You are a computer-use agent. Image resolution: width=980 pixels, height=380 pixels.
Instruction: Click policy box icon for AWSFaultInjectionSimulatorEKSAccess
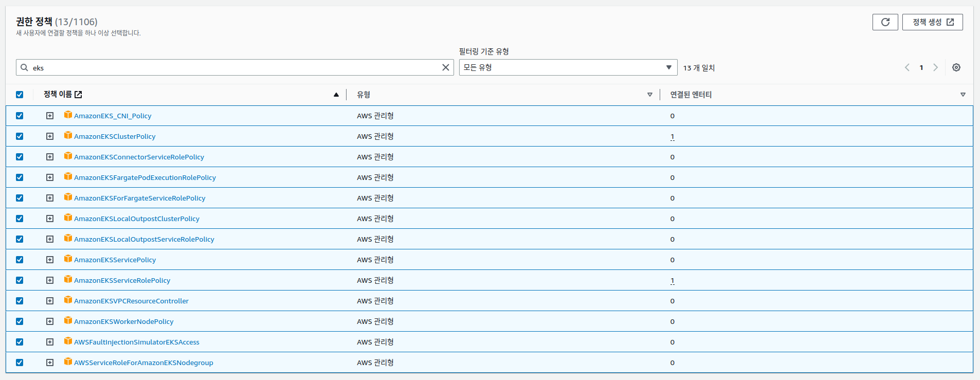click(68, 341)
